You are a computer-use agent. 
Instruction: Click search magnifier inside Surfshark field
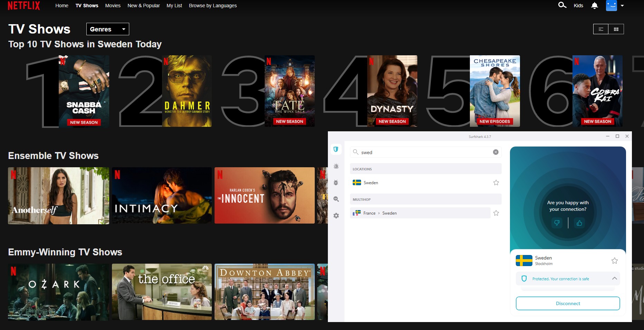point(356,152)
